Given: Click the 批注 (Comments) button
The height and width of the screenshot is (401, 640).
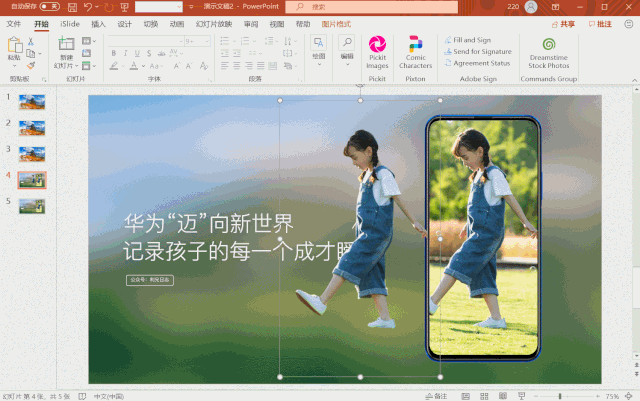Looking at the screenshot, I should coord(600,24).
